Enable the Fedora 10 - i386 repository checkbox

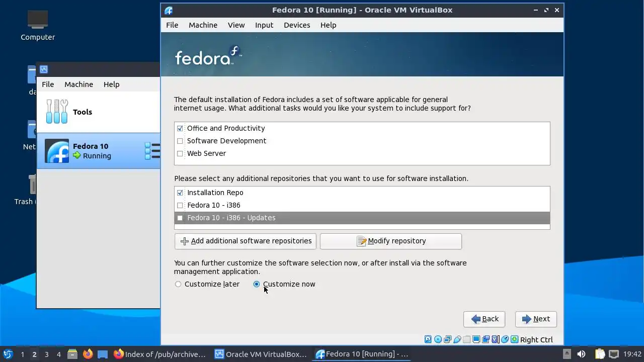(x=180, y=205)
